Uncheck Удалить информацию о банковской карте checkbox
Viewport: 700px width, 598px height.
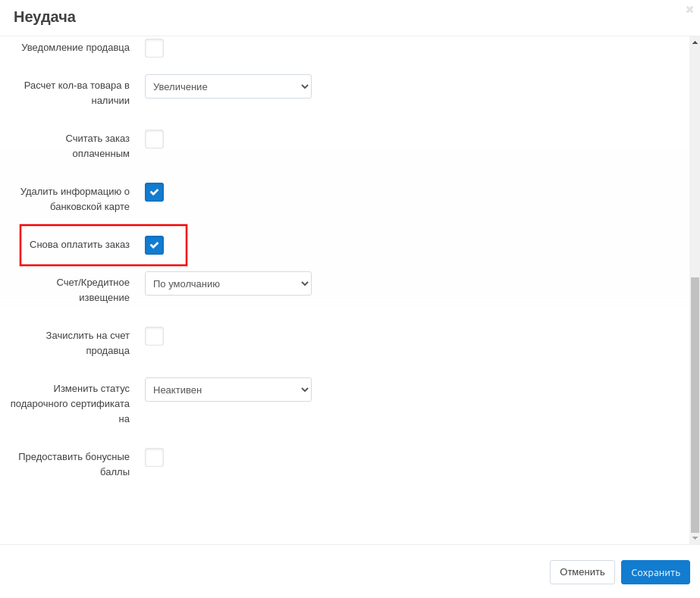tap(154, 193)
